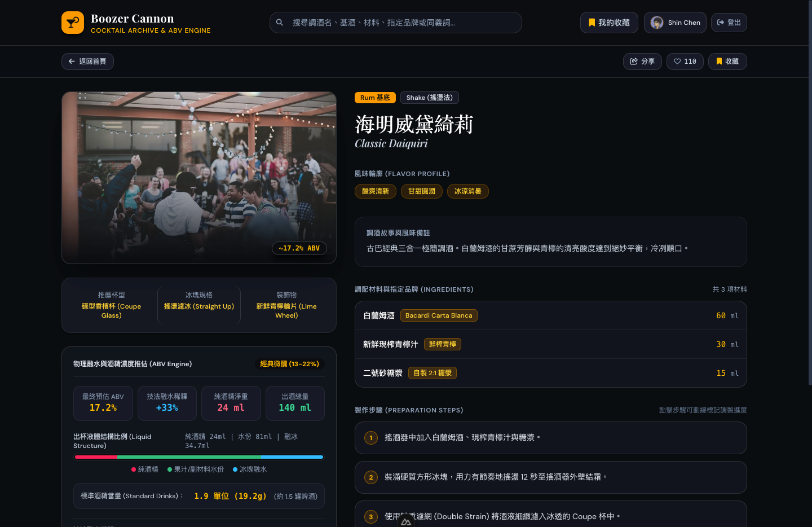Mark step 1 搖酒器中加入白蘭姆酒 as done

tap(551, 438)
